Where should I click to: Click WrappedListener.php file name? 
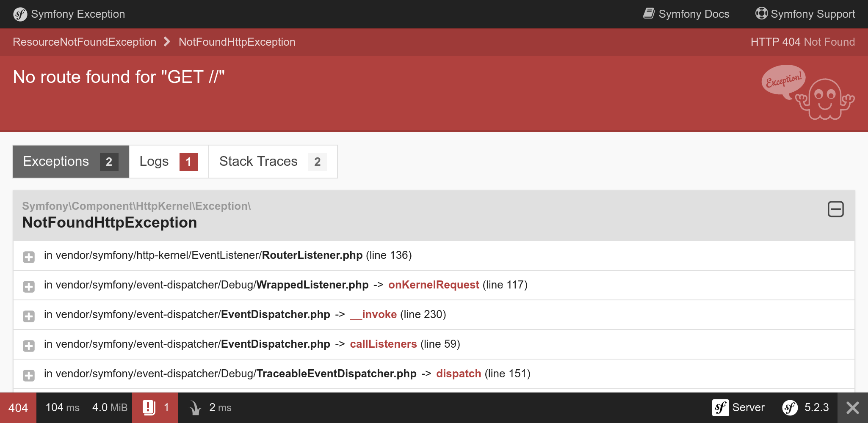pos(312,285)
